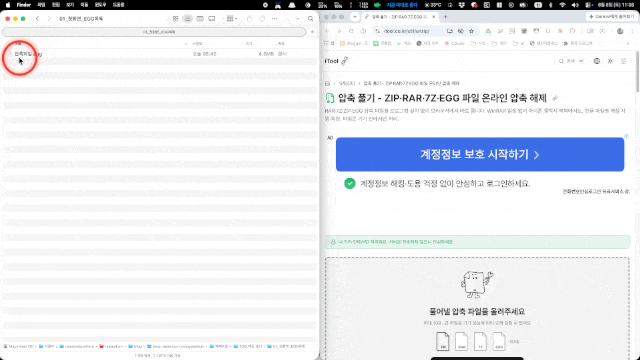Click the EGG file format icon
The width and height of the screenshot is (640, 360).
click(499, 341)
